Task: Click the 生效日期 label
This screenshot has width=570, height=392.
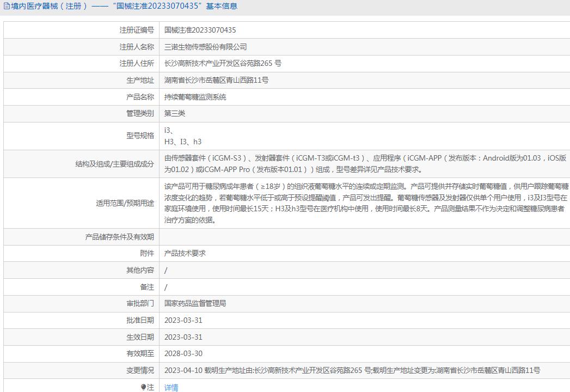Action: (140, 337)
